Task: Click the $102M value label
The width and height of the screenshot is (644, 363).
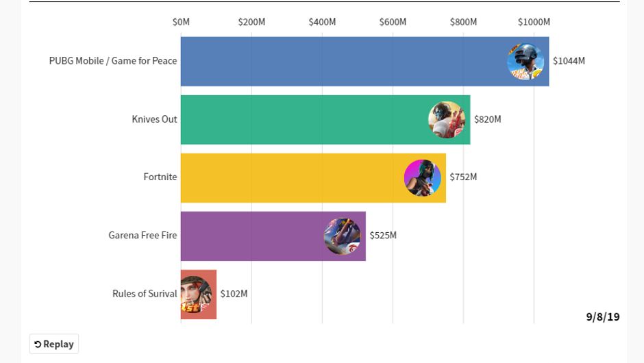Action: [234, 293]
